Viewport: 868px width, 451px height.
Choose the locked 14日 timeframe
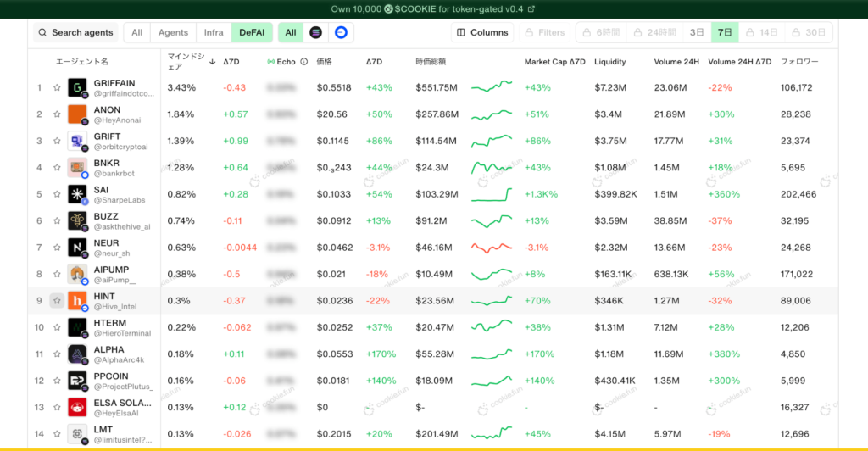(x=762, y=33)
